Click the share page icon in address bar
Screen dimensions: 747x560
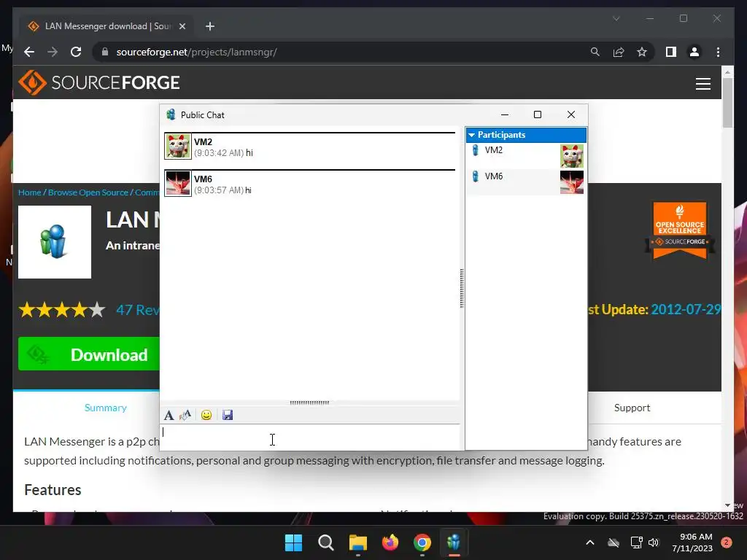(x=619, y=52)
